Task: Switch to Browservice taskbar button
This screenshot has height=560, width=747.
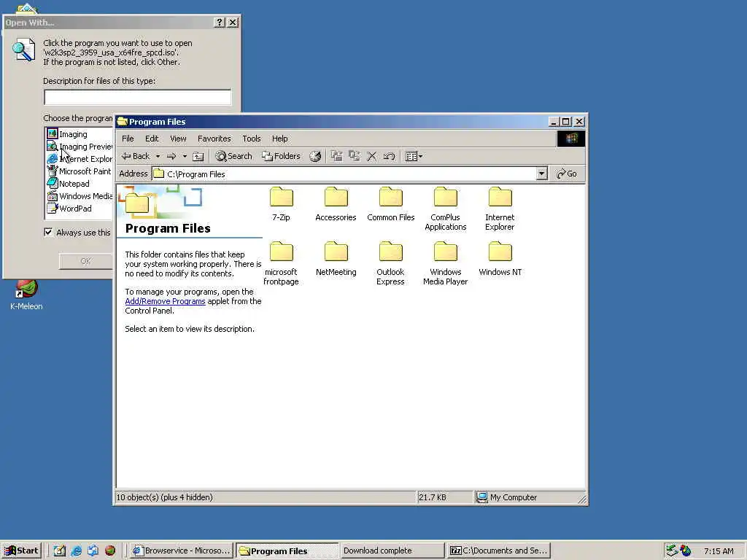Action: pyautogui.click(x=182, y=551)
